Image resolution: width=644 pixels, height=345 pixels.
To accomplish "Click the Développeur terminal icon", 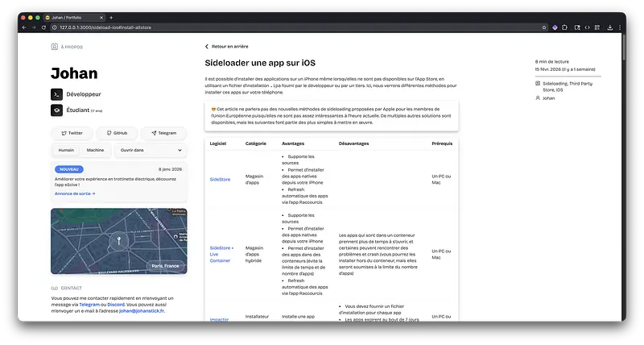I will point(56,94).
